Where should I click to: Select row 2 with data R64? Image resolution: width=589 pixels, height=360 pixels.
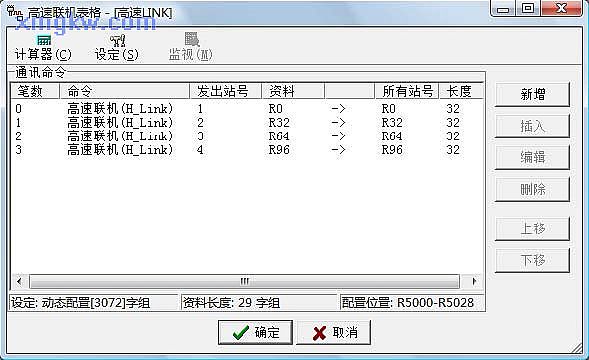[246, 136]
